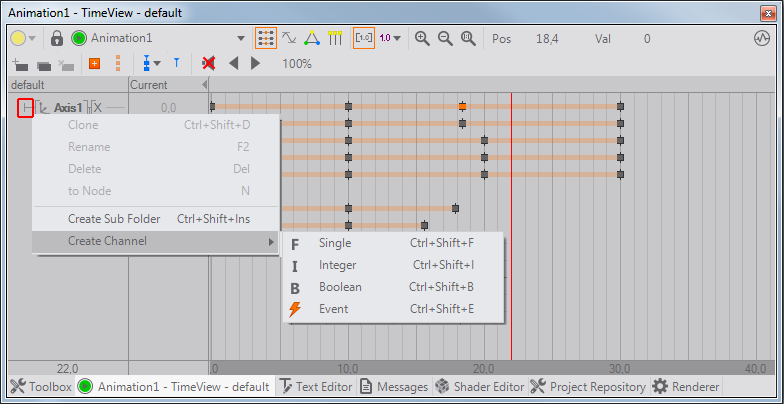Open the yellow circle dropdown
784x404 pixels.
coord(24,38)
